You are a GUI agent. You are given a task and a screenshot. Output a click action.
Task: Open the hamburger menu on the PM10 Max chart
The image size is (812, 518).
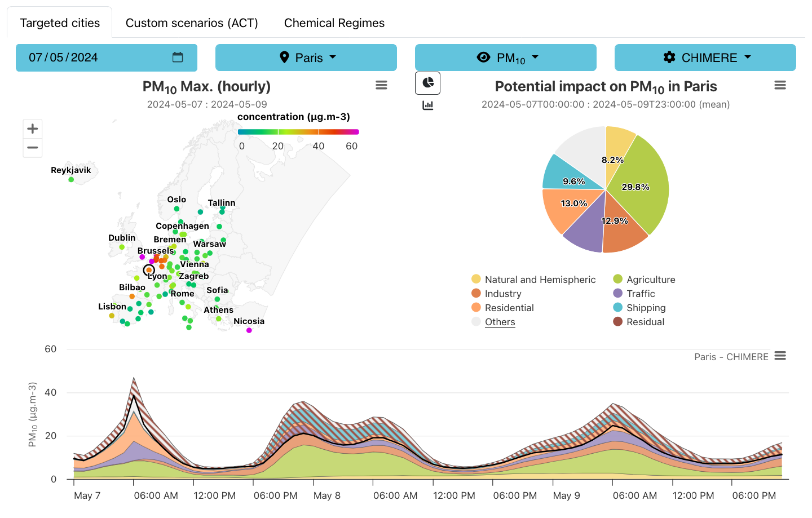click(x=381, y=85)
